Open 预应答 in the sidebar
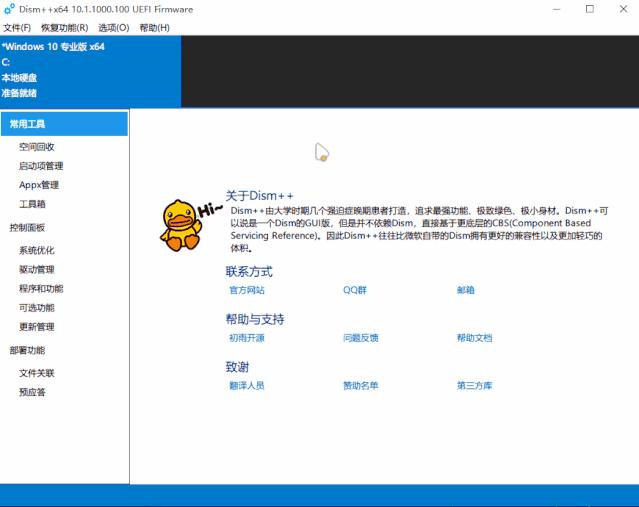Viewport: 639px width, 507px height. tap(32, 392)
